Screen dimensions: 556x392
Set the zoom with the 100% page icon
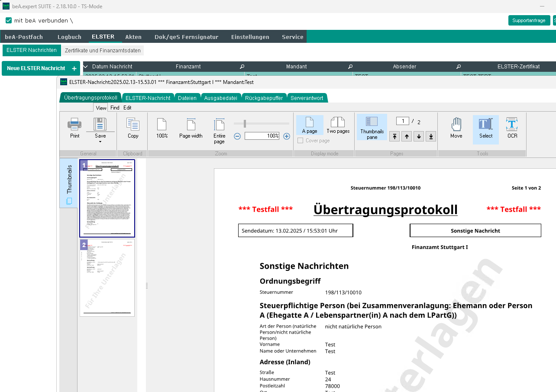tap(162, 128)
